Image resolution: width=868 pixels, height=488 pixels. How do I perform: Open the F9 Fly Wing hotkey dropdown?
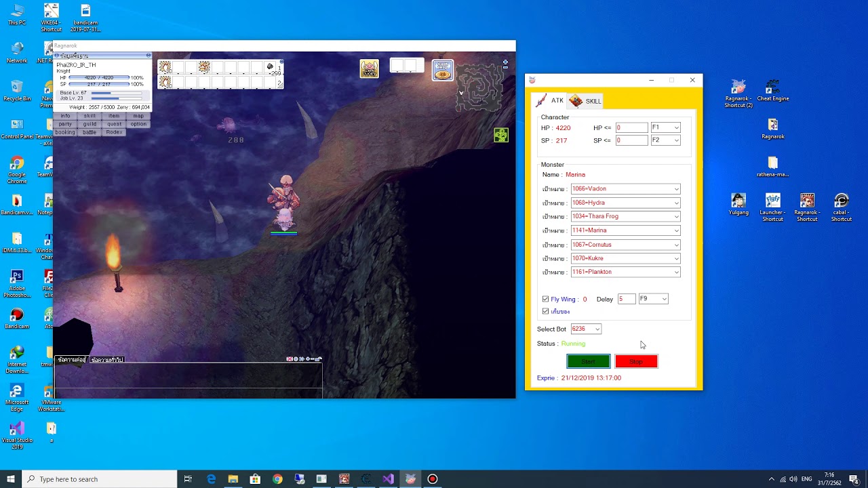tap(653, 299)
